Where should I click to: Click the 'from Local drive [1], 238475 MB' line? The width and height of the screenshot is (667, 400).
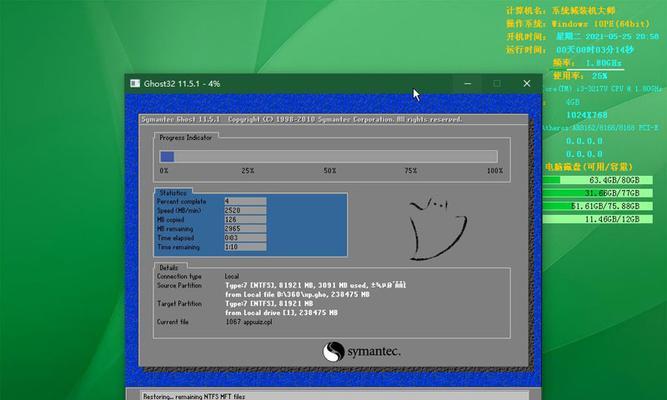281,313
